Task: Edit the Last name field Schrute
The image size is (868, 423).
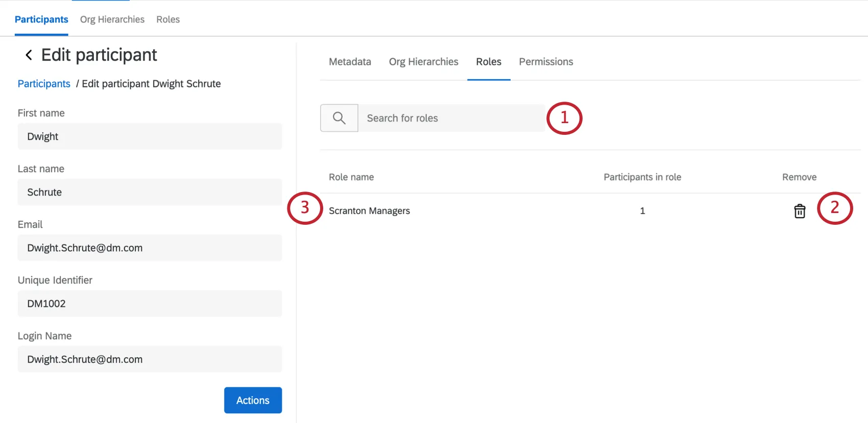Action: coord(150,192)
